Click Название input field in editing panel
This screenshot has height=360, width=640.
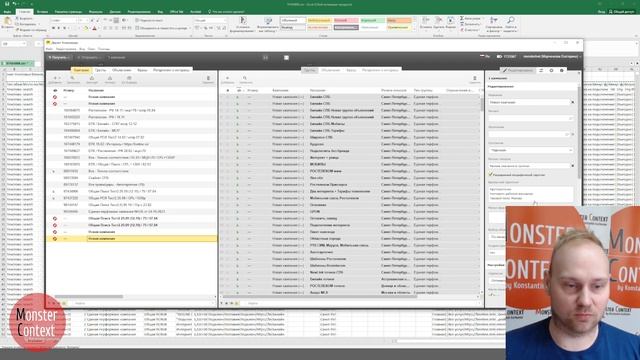click(x=529, y=102)
